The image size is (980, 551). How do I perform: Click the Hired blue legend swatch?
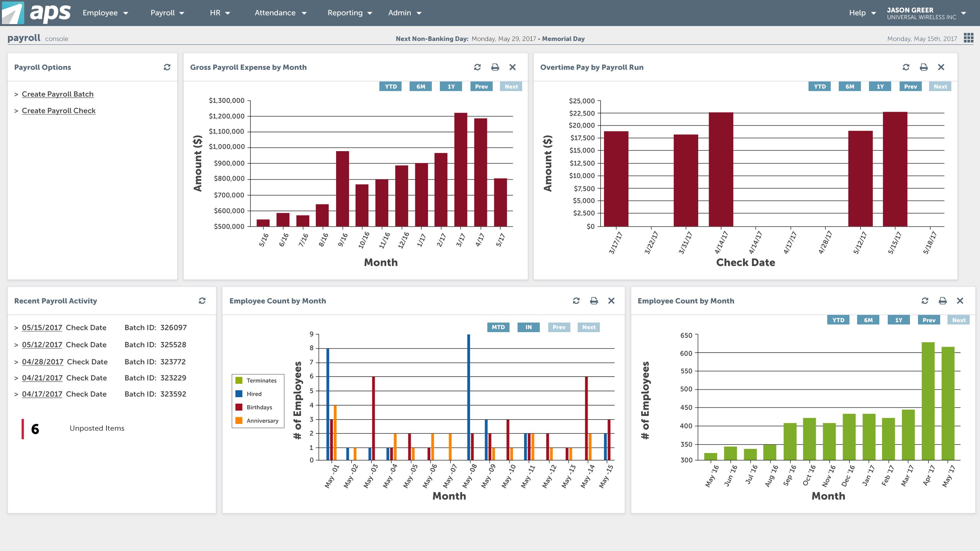[239, 394]
